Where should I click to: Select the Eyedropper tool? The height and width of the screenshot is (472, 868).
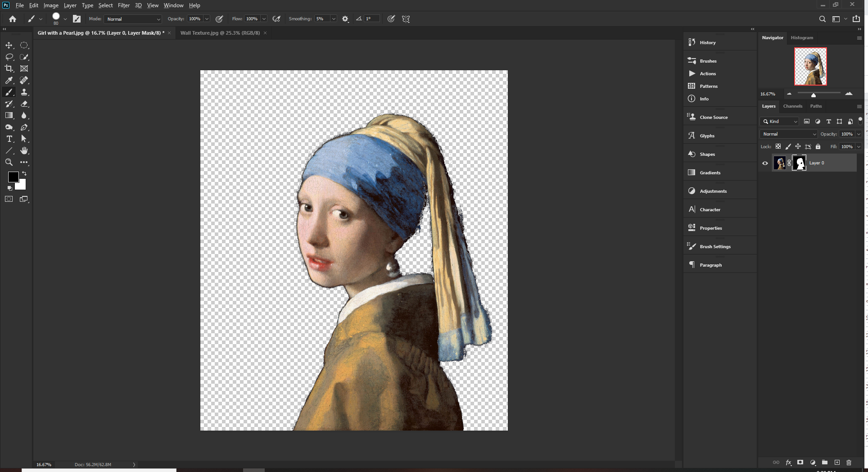point(9,80)
